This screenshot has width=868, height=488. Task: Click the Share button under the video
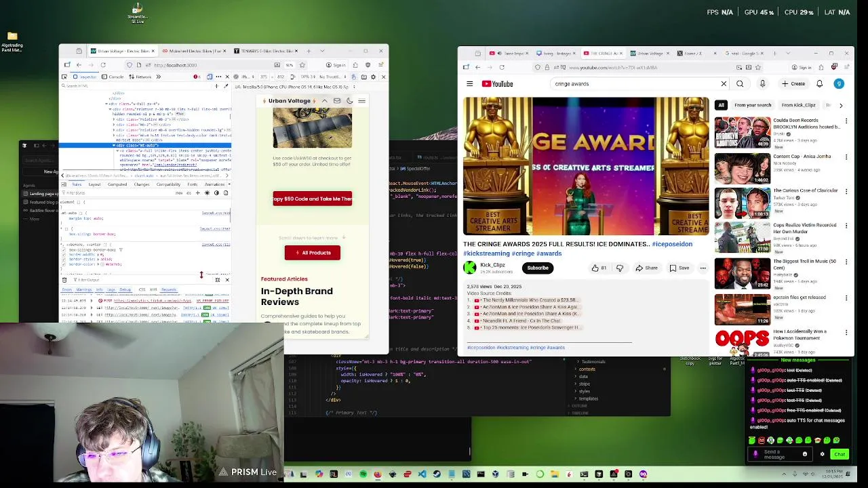646,268
